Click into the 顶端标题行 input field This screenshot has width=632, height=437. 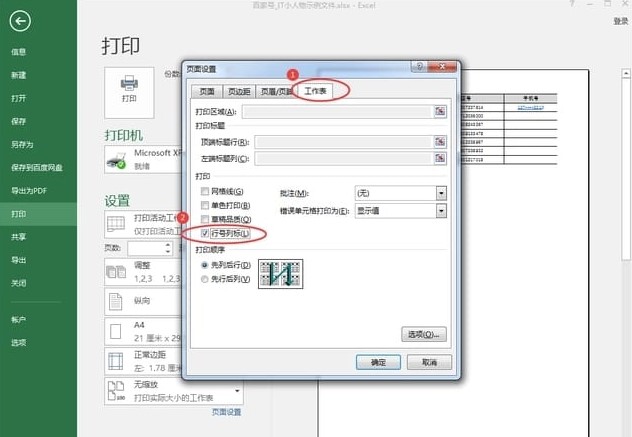pos(344,142)
